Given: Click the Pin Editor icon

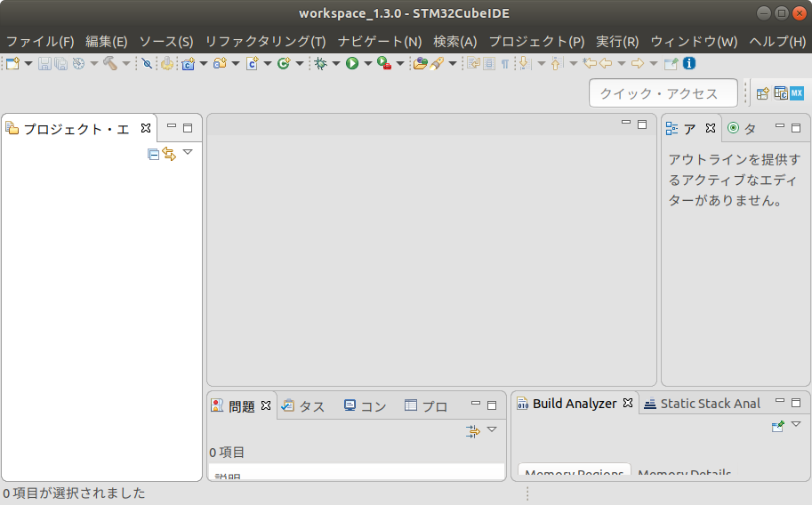Looking at the screenshot, I should 671,64.
